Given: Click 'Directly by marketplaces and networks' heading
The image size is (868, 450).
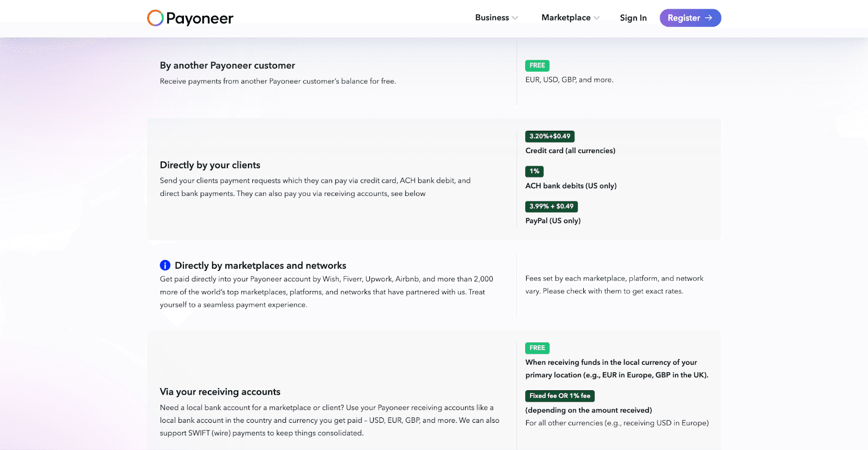Looking at the screenshot, I should point(260,265).
